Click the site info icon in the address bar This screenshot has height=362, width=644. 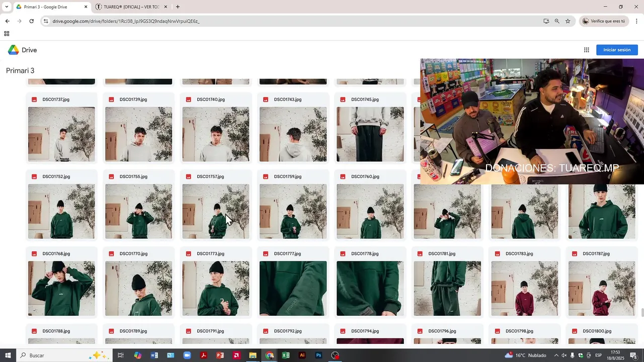pyautogui.click(x=46, y=21)
